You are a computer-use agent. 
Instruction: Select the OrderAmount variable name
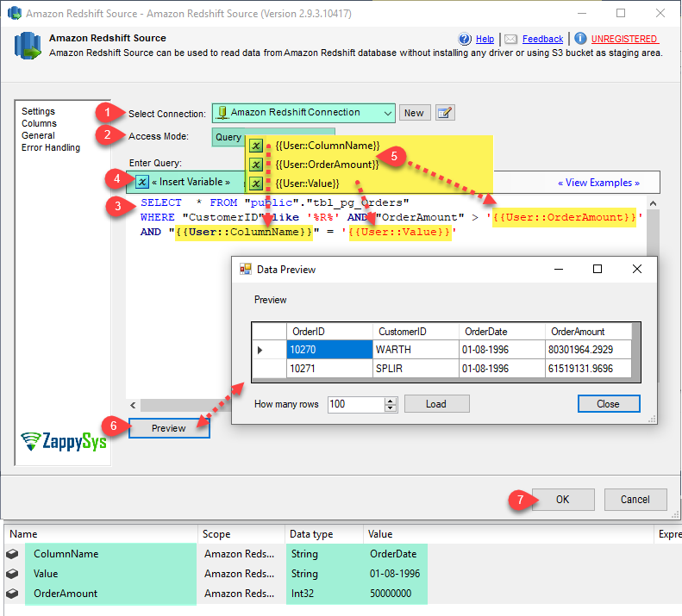coord(66,594)
